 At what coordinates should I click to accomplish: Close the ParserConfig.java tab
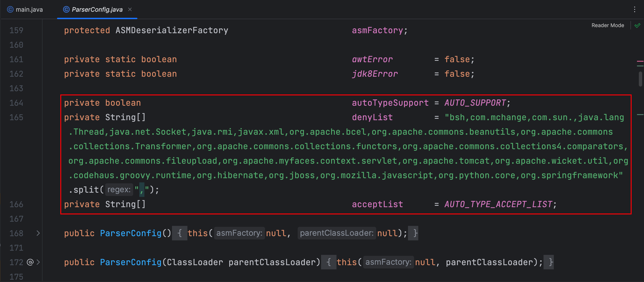[x=130, y=10]
